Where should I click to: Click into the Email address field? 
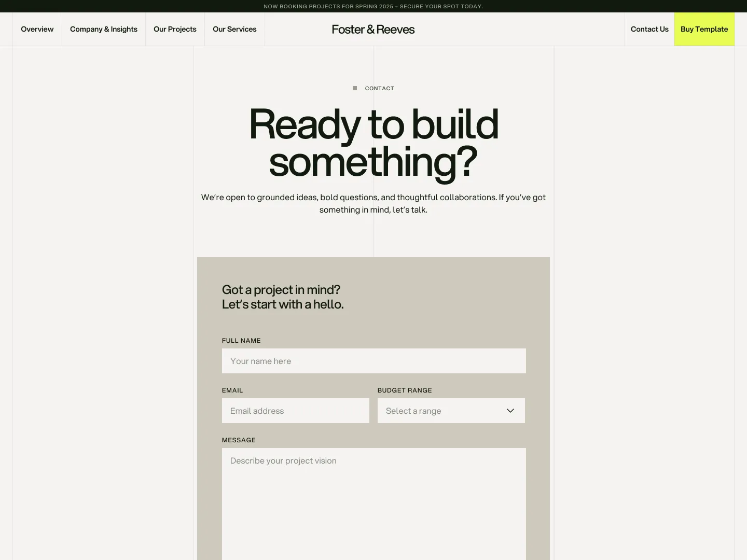point(296,411)
